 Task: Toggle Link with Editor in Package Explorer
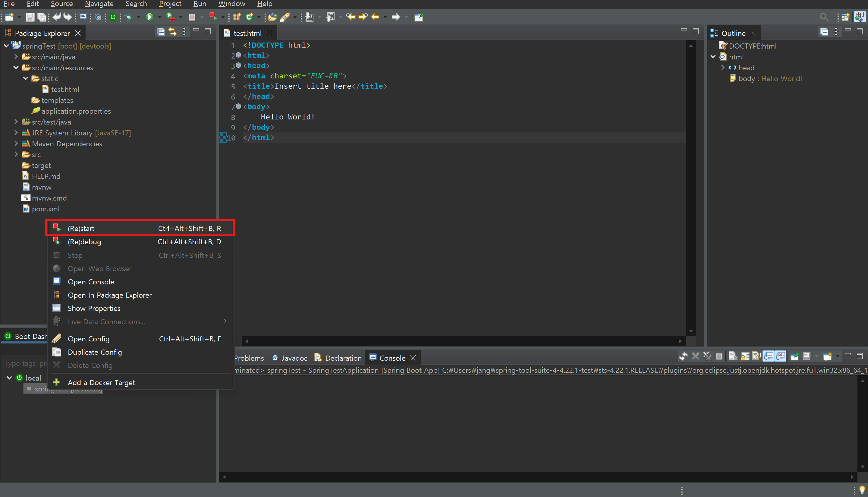click(173, 32)
